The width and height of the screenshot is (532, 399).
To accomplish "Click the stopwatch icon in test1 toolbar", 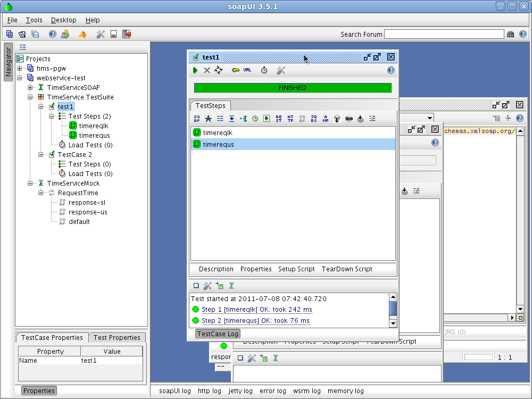I will (264, 70).
